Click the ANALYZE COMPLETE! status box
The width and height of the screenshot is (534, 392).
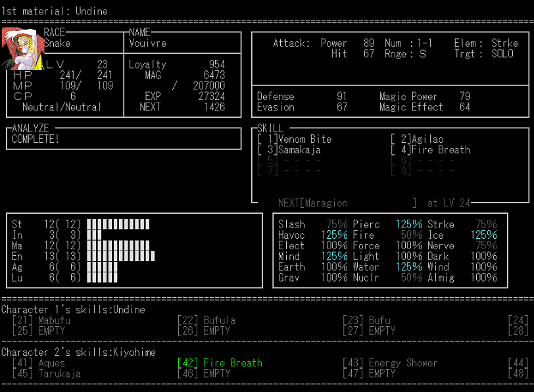point(124,139)
